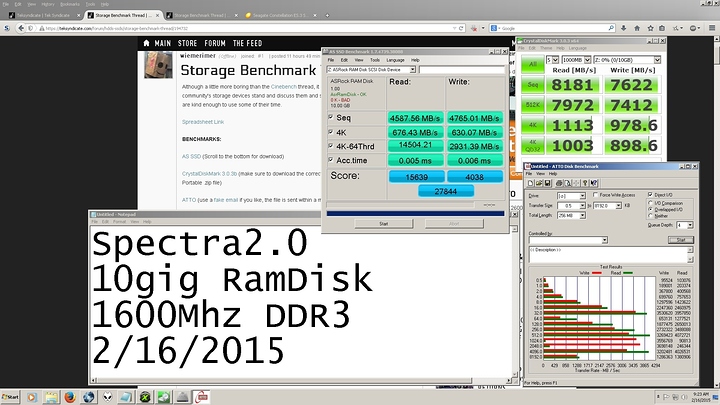Open Tools menu in AS SSD Benchmark

pos(375,60)
